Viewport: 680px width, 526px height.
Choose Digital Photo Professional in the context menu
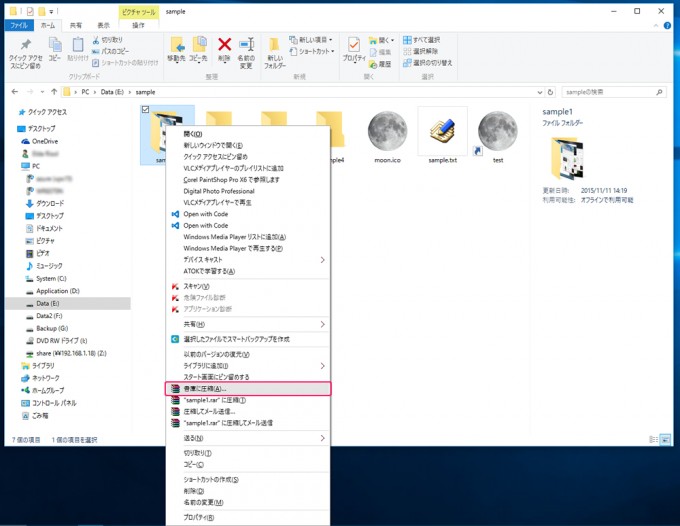coord(248,191)
